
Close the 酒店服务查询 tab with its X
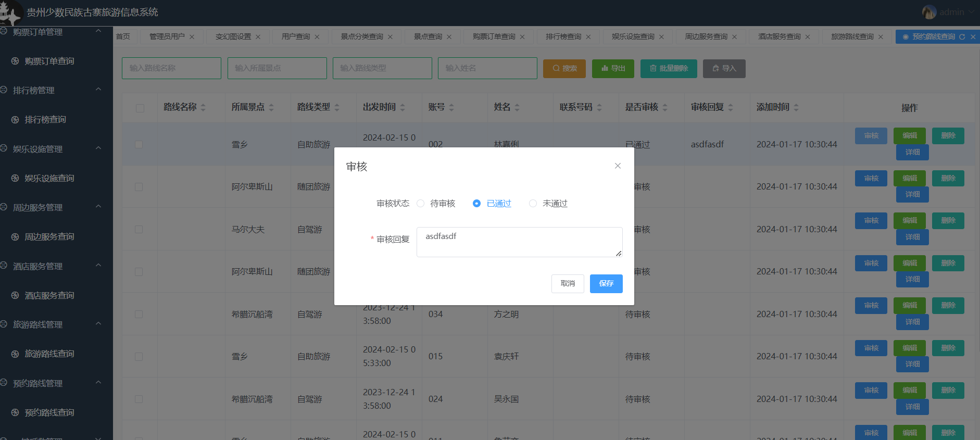tap(808, 37)
